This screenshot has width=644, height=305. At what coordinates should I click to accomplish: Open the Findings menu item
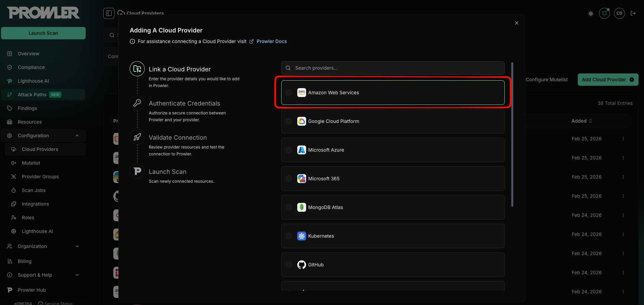[x=27, y=108]
